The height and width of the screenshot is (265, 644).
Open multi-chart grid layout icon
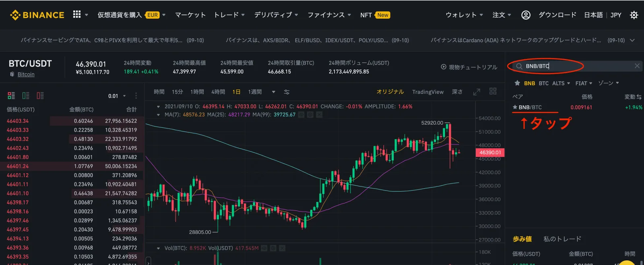pos(493,91)
